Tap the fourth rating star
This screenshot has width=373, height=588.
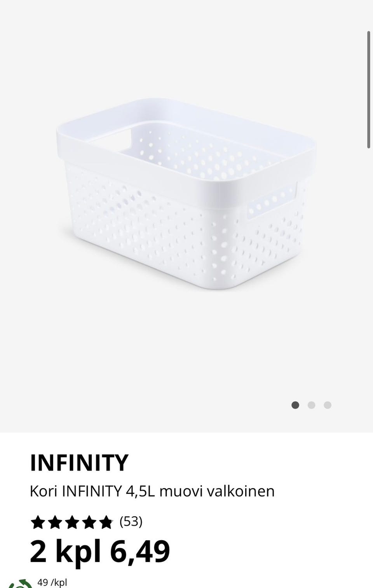(x=89, y=522)
